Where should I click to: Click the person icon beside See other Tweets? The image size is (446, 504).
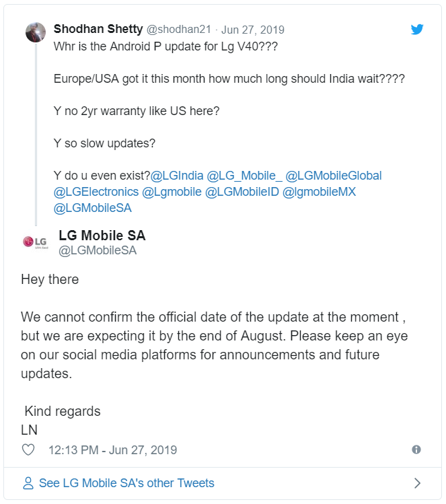28,483
